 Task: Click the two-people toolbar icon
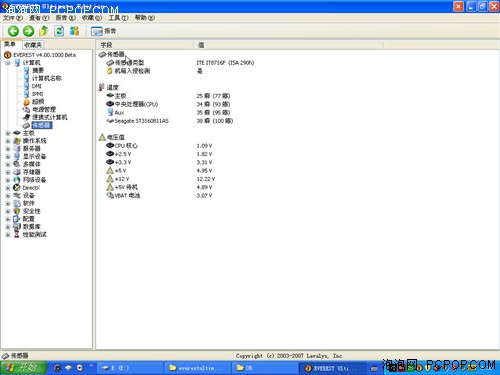pyautogui.click(x=74, y=31)
